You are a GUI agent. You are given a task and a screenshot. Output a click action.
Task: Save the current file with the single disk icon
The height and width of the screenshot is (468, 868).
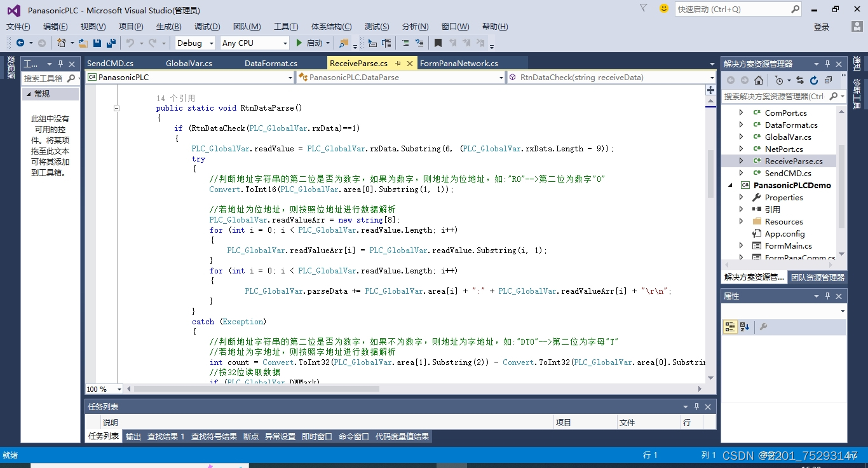tap(97, 43)
